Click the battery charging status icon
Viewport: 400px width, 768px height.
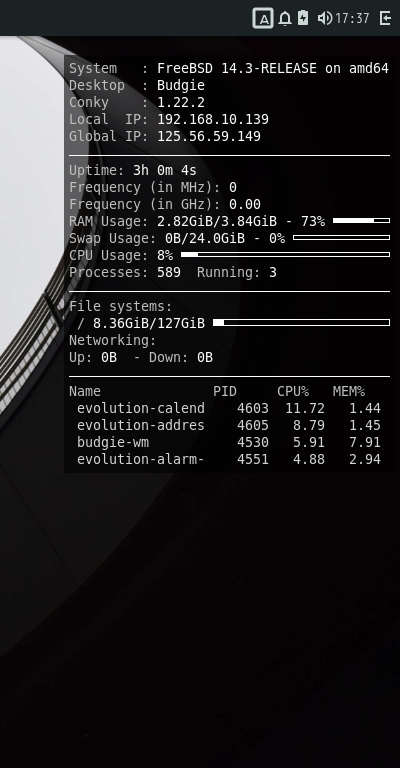point(303,18)
